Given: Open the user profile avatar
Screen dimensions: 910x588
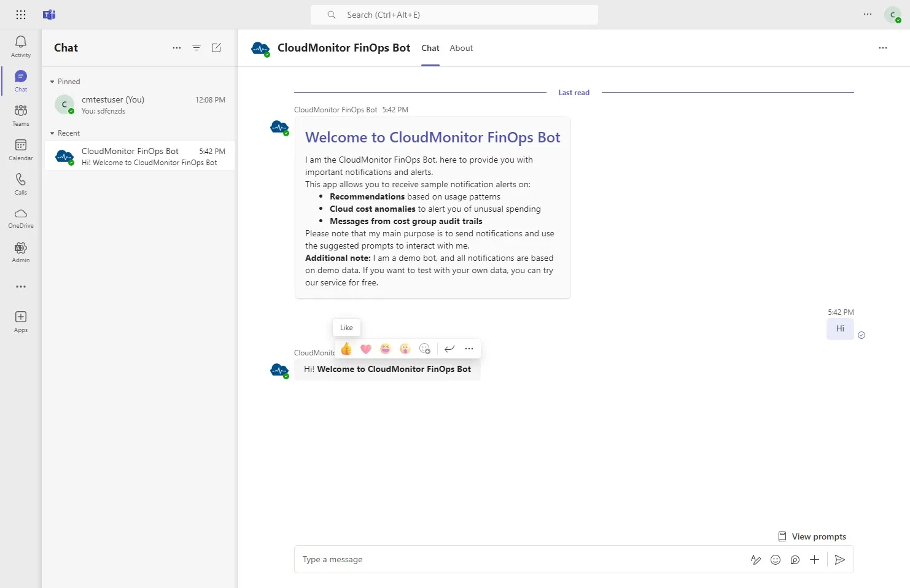Looking at the screenshot, I should [893, 15].
